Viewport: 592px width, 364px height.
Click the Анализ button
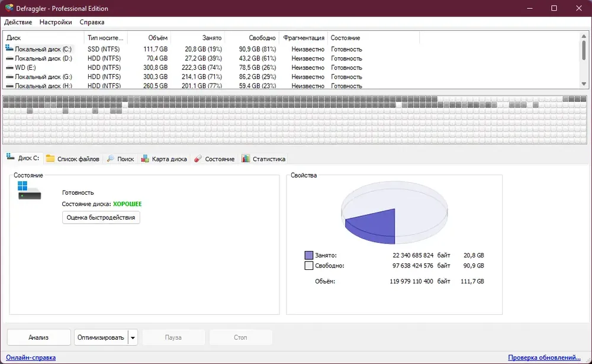click(x=38, y=337)
